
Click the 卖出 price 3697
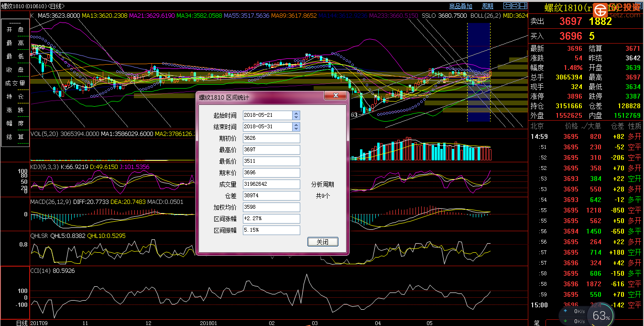(571, 21)
